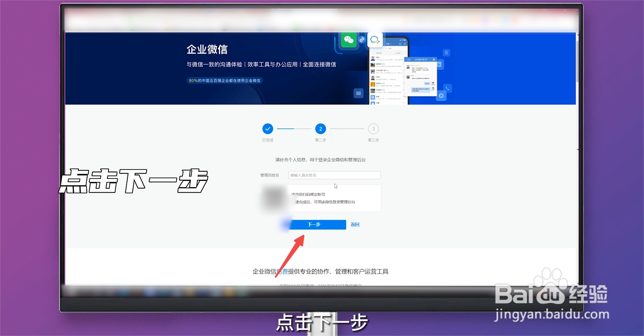Click the email envelope icon in the banner
The height and width of the screenshot is (336, 644).
click(359, 93)
